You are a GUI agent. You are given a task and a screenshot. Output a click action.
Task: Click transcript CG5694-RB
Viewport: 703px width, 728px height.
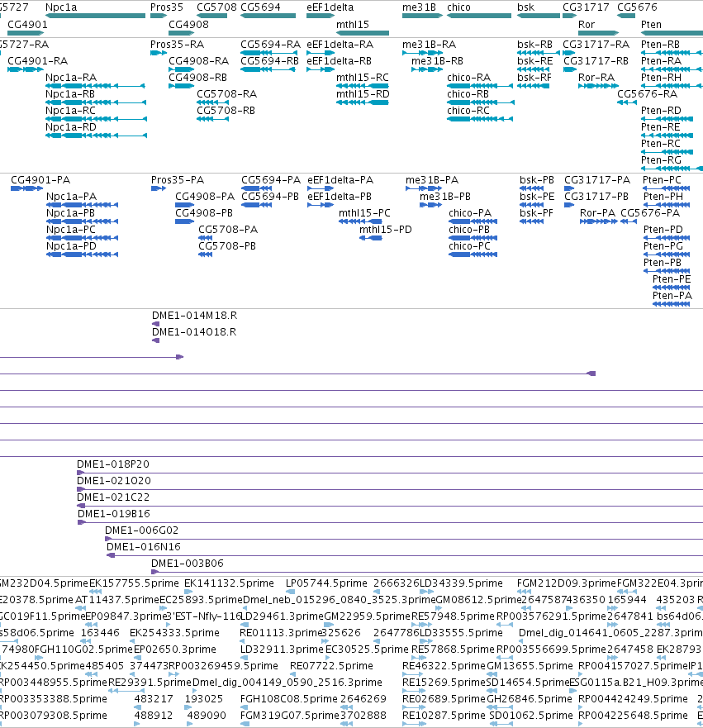point(269,61)
